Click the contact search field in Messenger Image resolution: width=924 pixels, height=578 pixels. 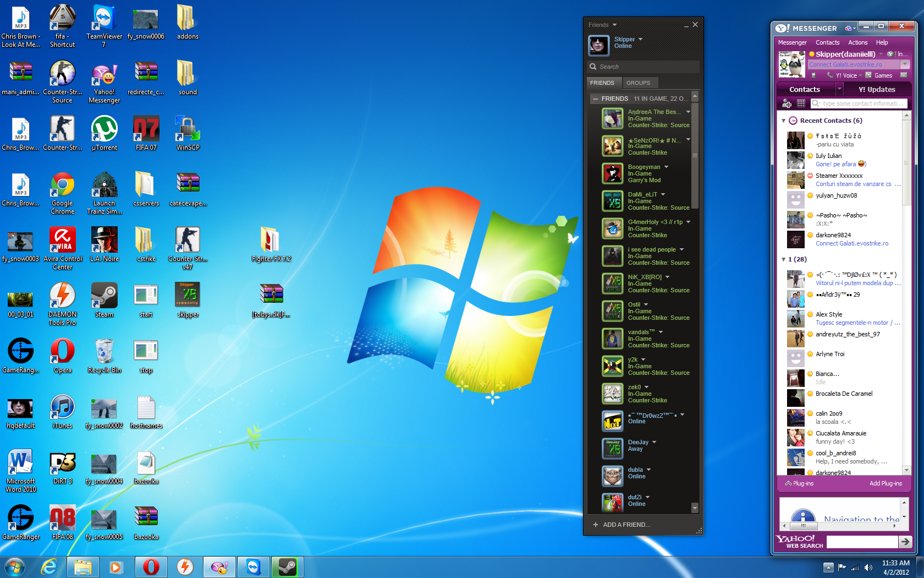859,103
